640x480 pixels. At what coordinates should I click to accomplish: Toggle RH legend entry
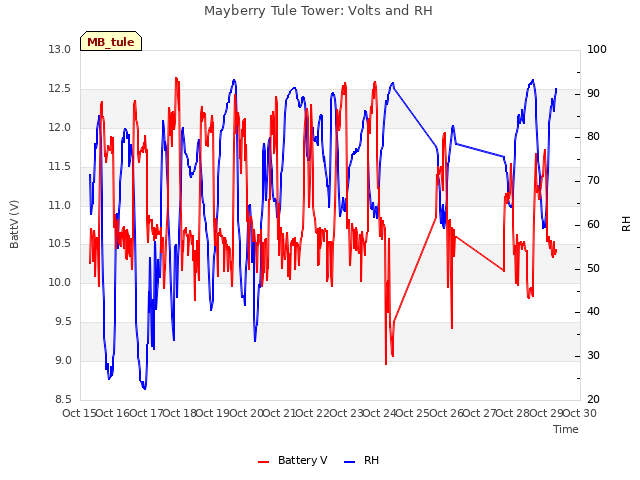362,460
